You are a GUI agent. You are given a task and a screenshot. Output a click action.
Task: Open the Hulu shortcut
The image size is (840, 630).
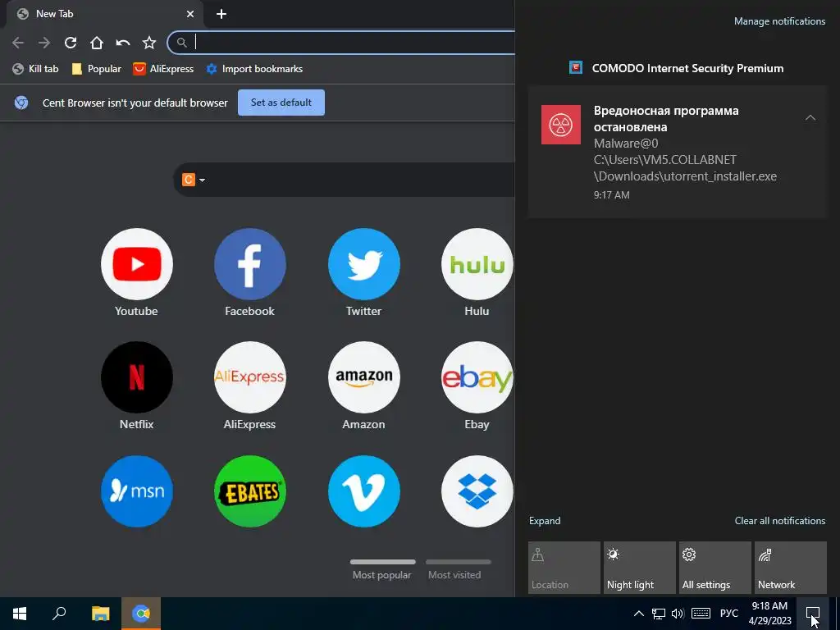(x=477, y=264)
